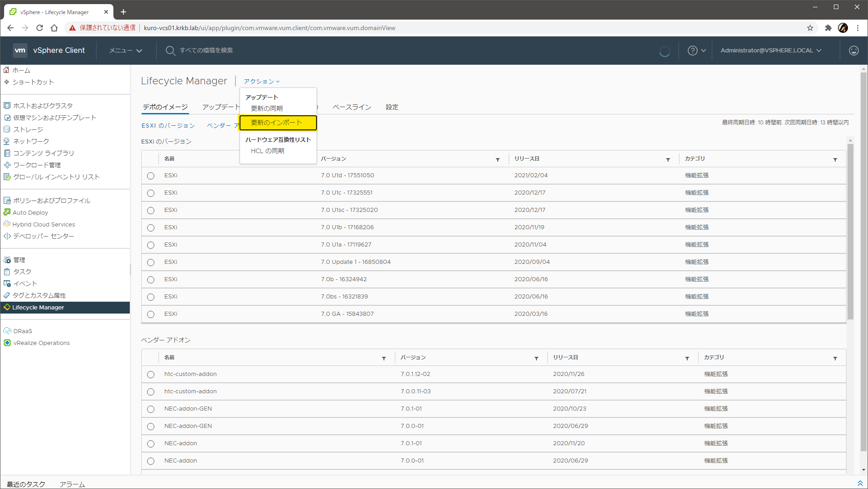Select ESXi 7.0 GA - 15843807 radio button

151,314
